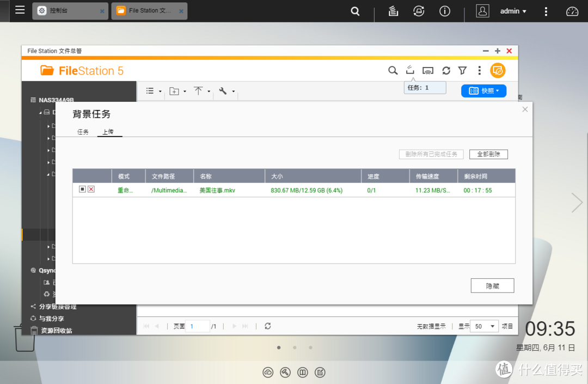Go to the first page arrow
This screenshot has height=384, width=588.
[146, 326]
